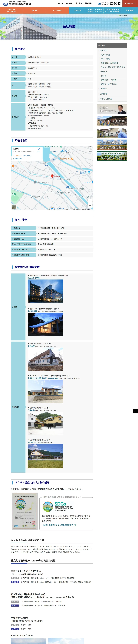Open ホーム in the top menu
This screenshot has height=644, width=138.
pyautogui.click(x=60, y=4)
